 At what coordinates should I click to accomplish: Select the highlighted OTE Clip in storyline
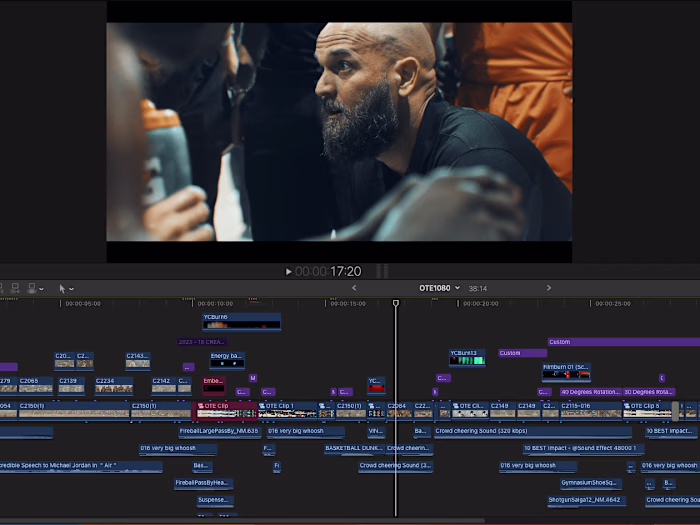click(x=226, y=410)
